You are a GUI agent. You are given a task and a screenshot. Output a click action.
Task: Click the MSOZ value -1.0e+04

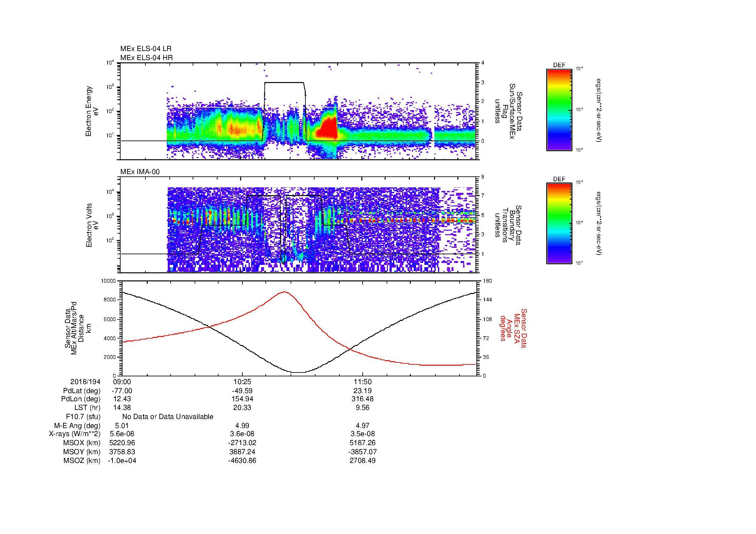(x=122, y=461)
